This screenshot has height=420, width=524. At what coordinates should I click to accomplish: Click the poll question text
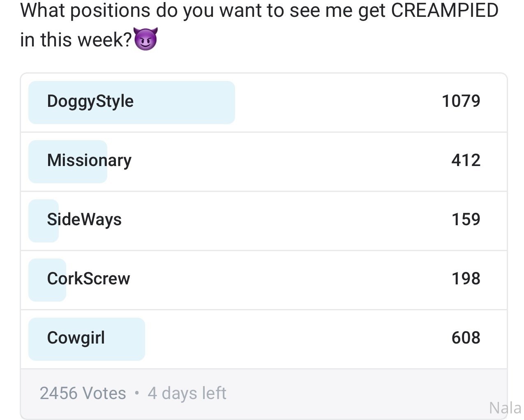[259, 25]
